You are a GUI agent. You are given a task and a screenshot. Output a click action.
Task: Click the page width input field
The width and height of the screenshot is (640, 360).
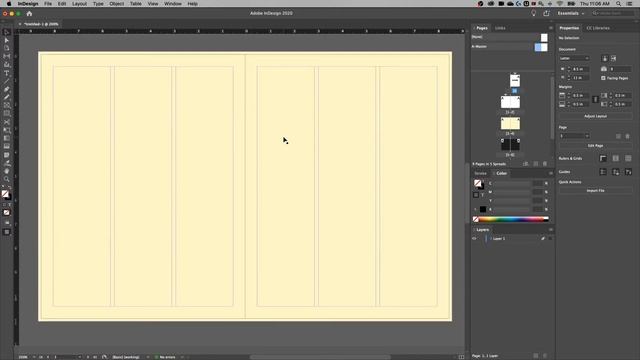[x=580, y=69]
